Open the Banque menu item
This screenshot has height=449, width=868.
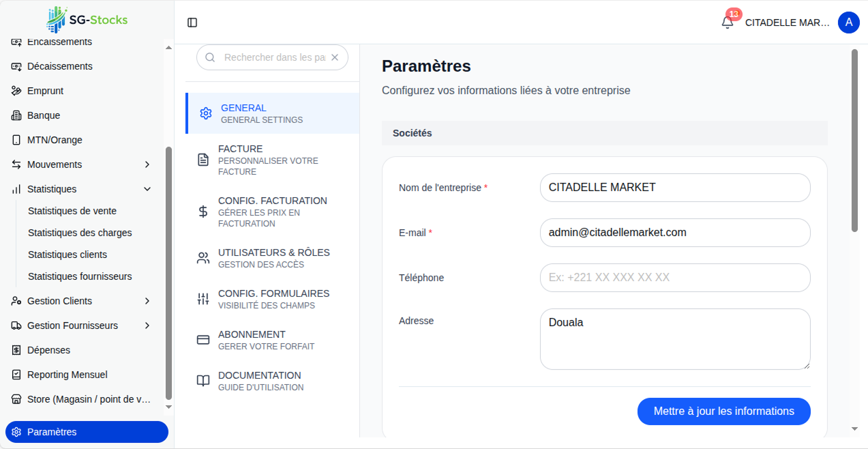click(81, 115)
